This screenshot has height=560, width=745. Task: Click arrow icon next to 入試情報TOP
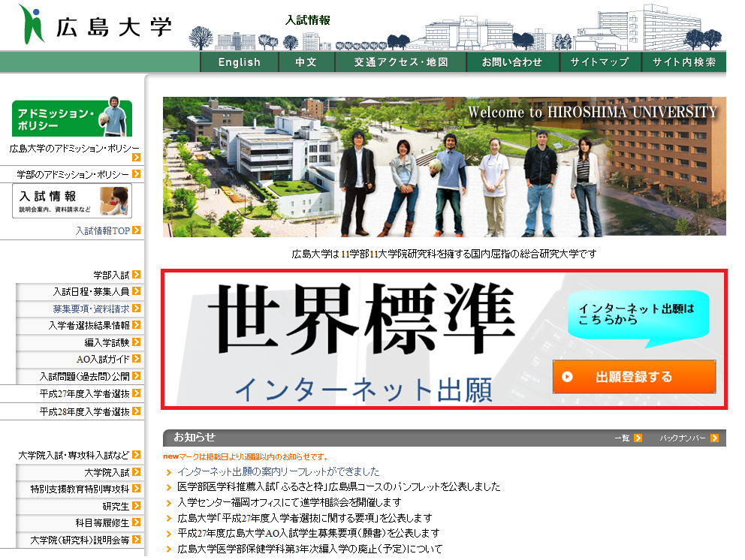point(137,230)
